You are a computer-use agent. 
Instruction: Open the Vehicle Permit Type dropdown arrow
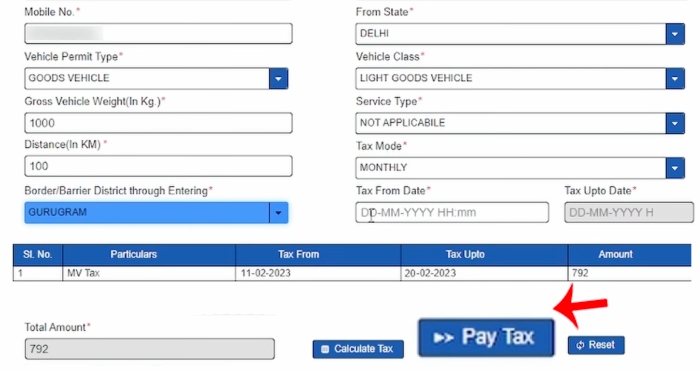[278, 79]
